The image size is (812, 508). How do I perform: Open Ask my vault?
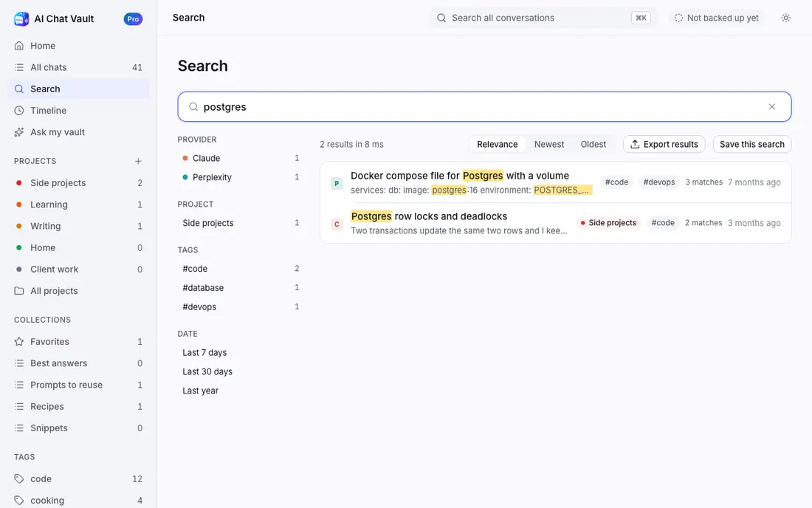coord(78,132)
